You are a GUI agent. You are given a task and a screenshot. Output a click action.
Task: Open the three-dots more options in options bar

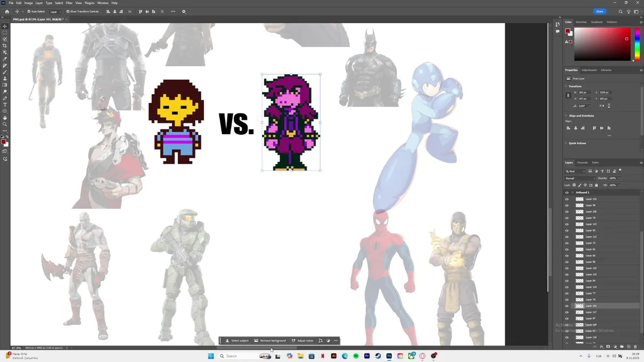tap(173, 12)
